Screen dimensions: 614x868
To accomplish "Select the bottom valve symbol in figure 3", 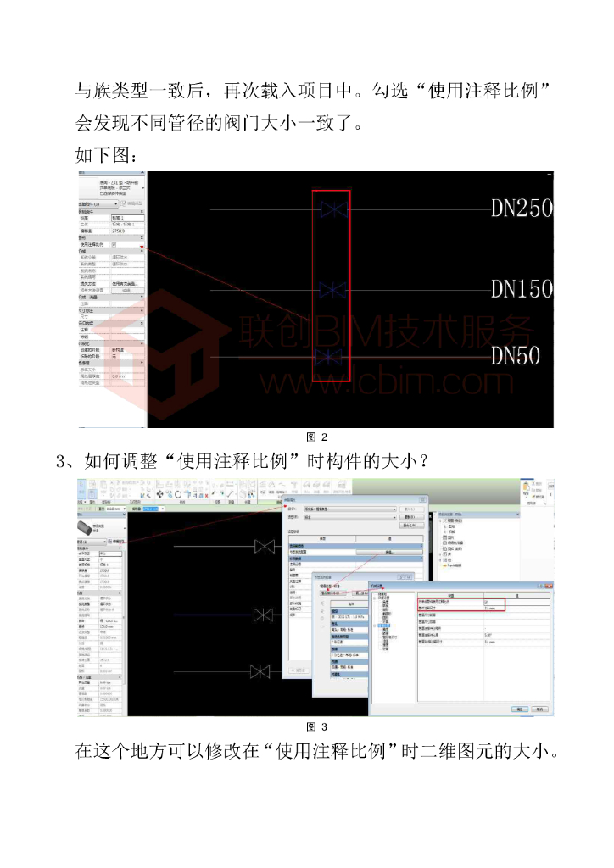I will [260, 672].
